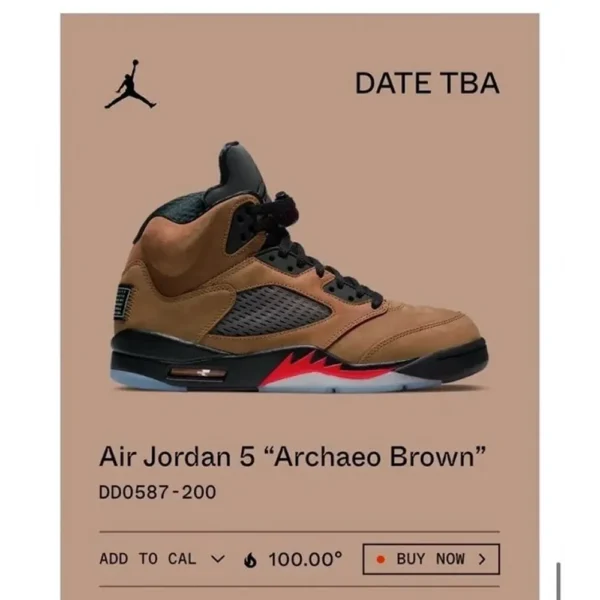The height and width of the screenshot is (600, 600).
Task: Tap the 100.00° heat score
Action: click(x=305, y=559)
